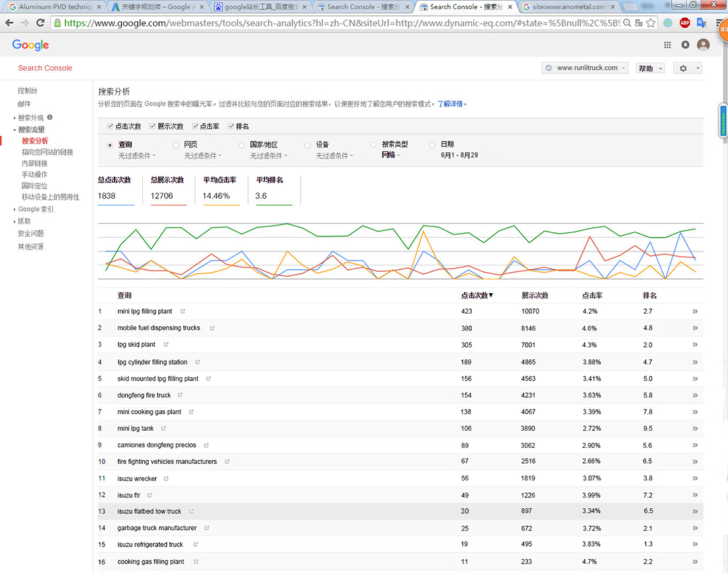Expand details arrow for lpg cylinder filling station row

click(x=695, y=362)
